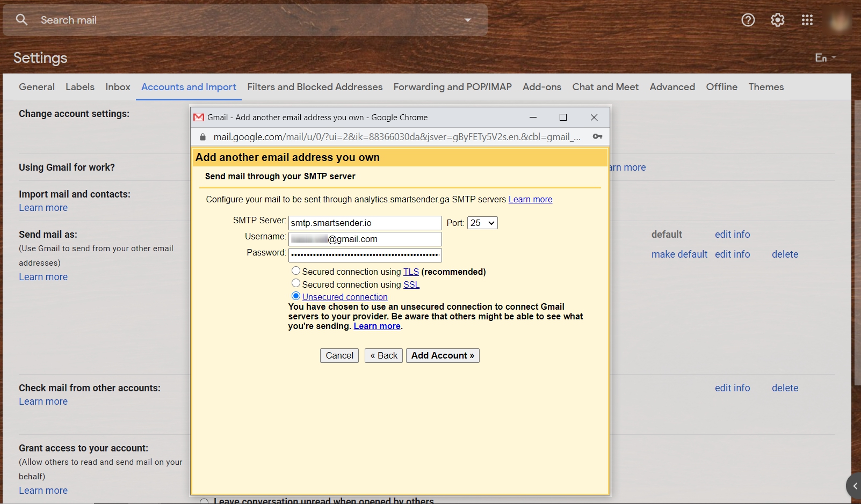Click the make default link
Image resolution: width=861 pixels, height=504 pixels.
[679, 254]
